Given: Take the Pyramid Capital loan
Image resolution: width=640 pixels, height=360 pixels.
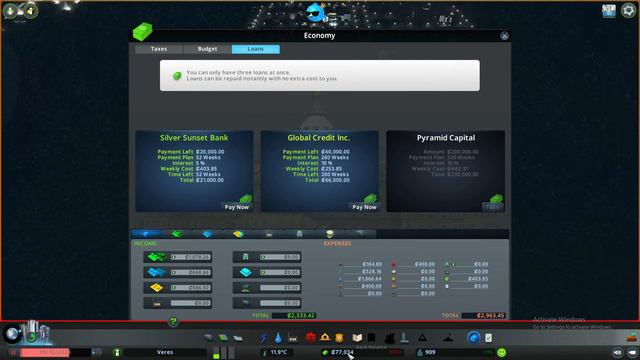Looking at the screenshot, I should [493, 207].
